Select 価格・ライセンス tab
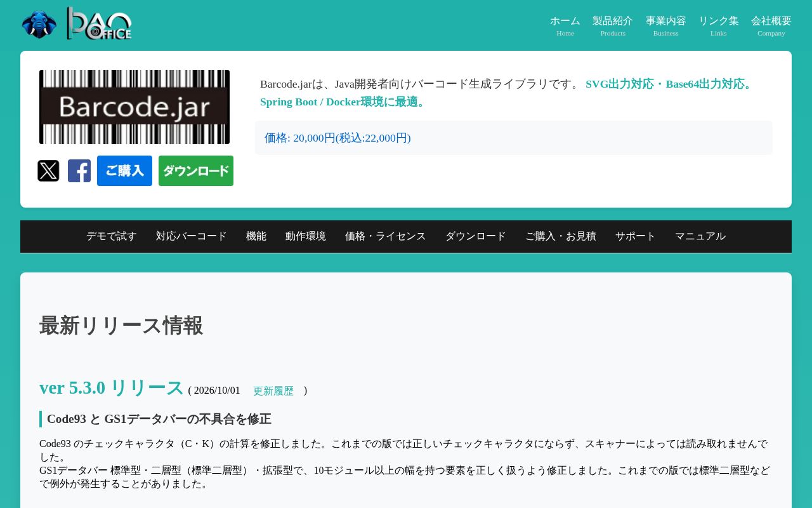The image size is (812, 508). pyautogui.click(x=386, y=236)
